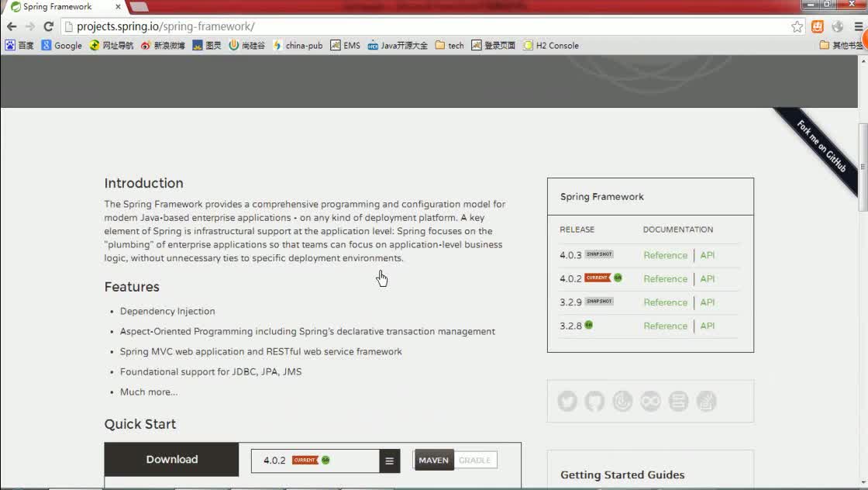The image size is (868, 490).
Task: Bookmark this page with the star icon
Action: click(x=797, y=26)
